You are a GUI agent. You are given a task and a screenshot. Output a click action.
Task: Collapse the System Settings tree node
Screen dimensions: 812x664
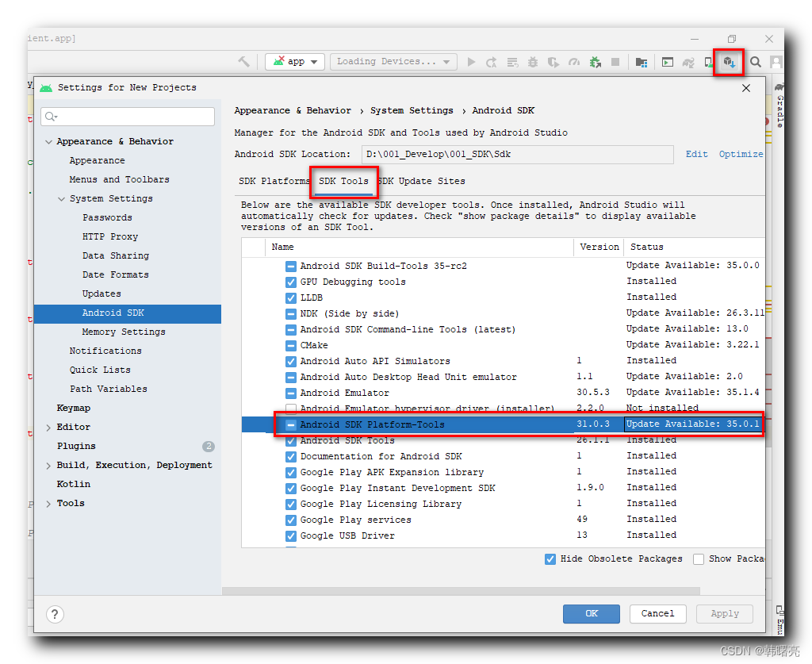point(62,198)
